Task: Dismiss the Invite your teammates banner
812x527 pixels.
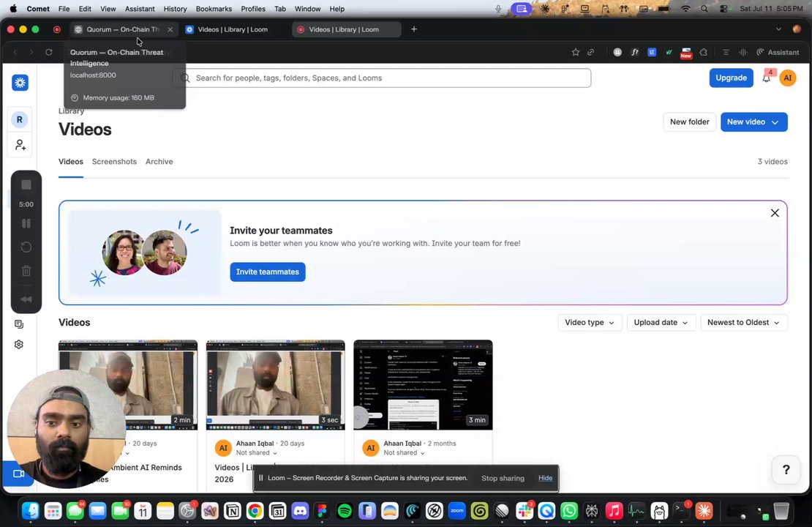Action: [x=775, y=213]
